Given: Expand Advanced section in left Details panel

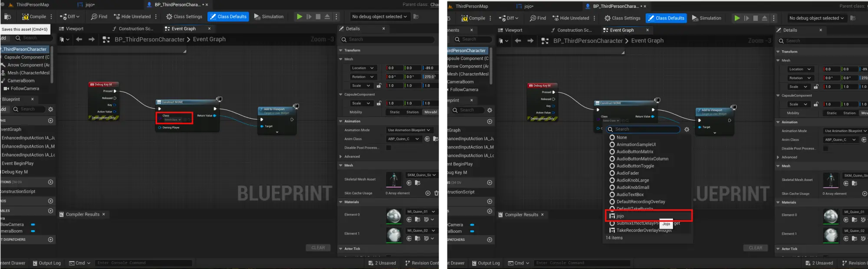Looking at the screenshot, I should [341, 156].
